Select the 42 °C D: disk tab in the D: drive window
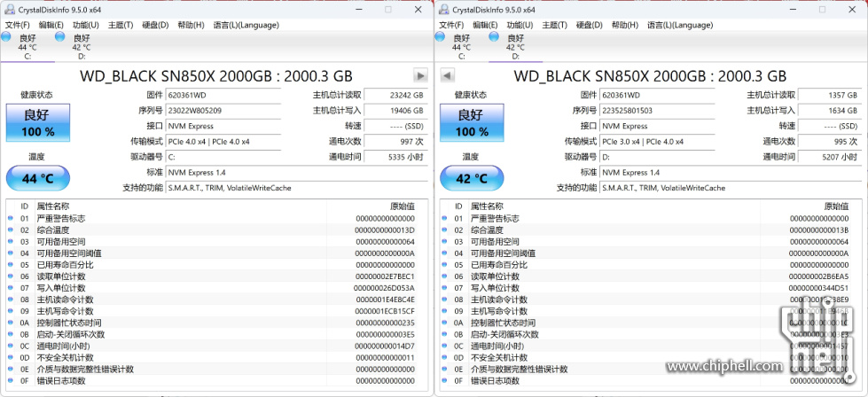Viewport: 868px width, 397px height. [x=515, y=46]
